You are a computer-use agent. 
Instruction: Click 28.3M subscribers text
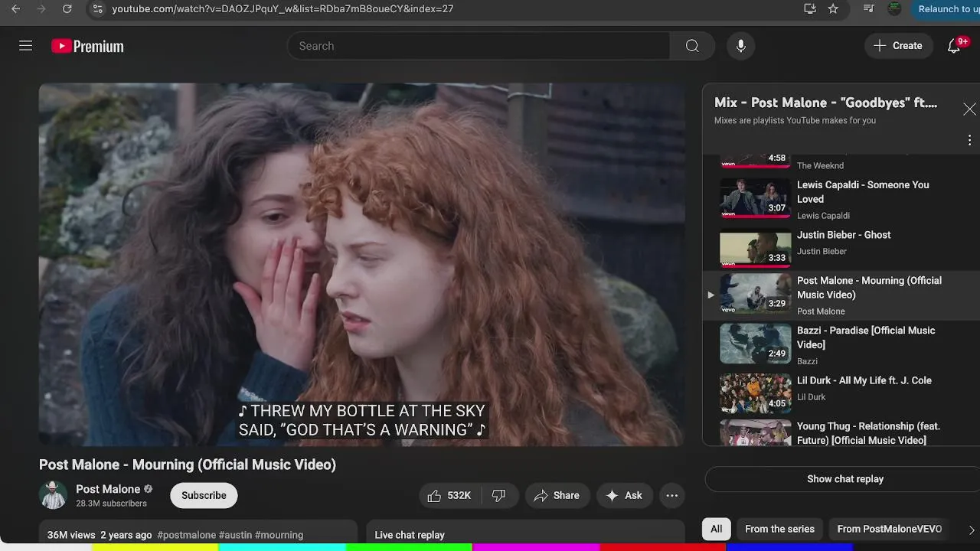tap(111, 504)
